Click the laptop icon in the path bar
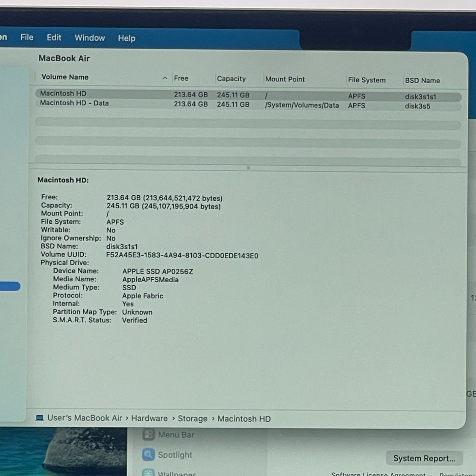The width and height of the screenshot is (476, 476). point(40,418)
